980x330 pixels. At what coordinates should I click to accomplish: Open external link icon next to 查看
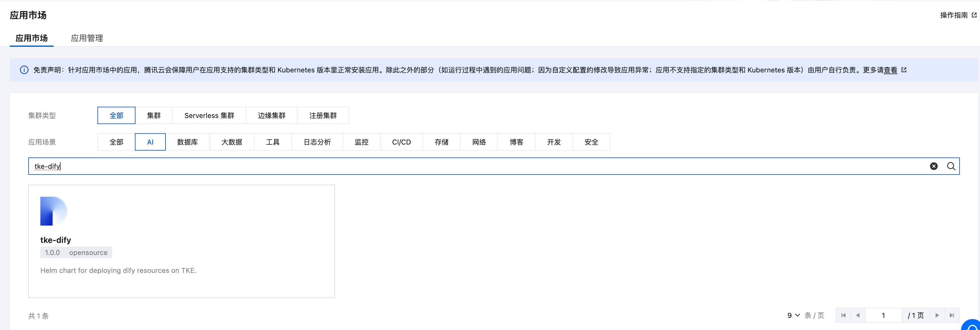coord(904,70)
